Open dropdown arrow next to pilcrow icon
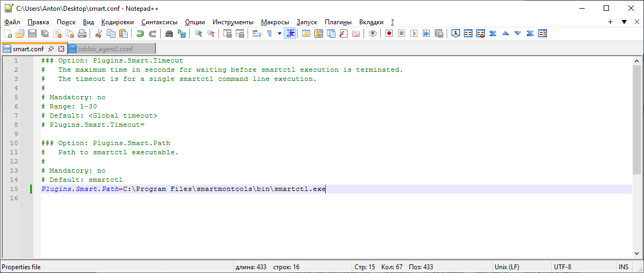Screen dimensions: 644x273 pos(279,33)
